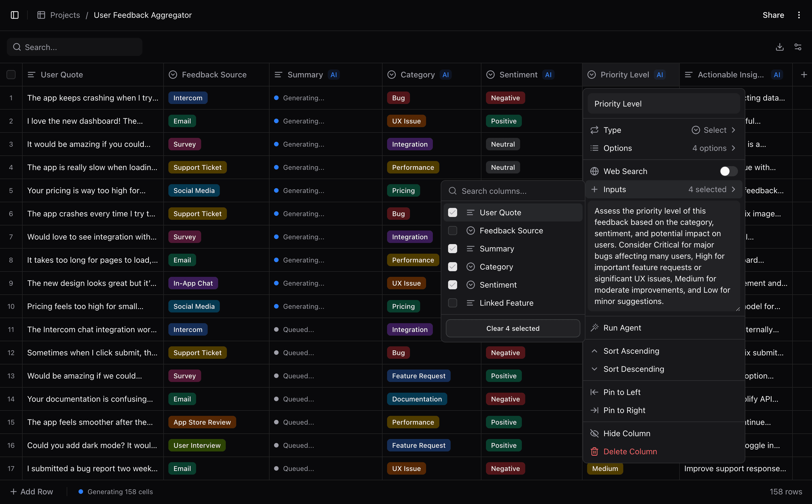Screen dimensions: 812x504
Task: Collapse the left sidebar panel
Action: [x=14, y=15]
